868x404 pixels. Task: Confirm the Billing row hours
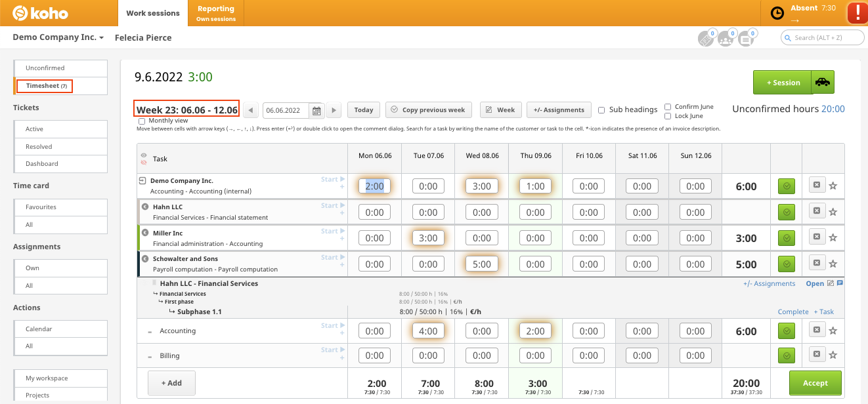point(787,355)
